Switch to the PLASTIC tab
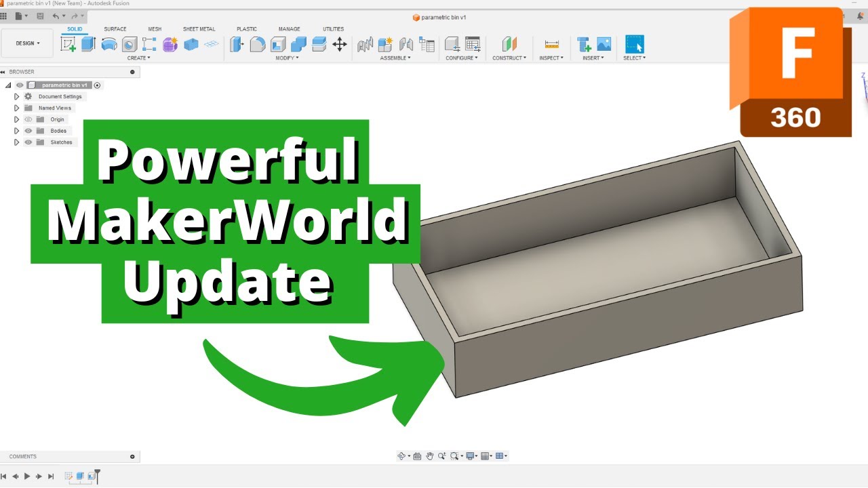Viewport: 868px width, 488px height. click(247, 29)
